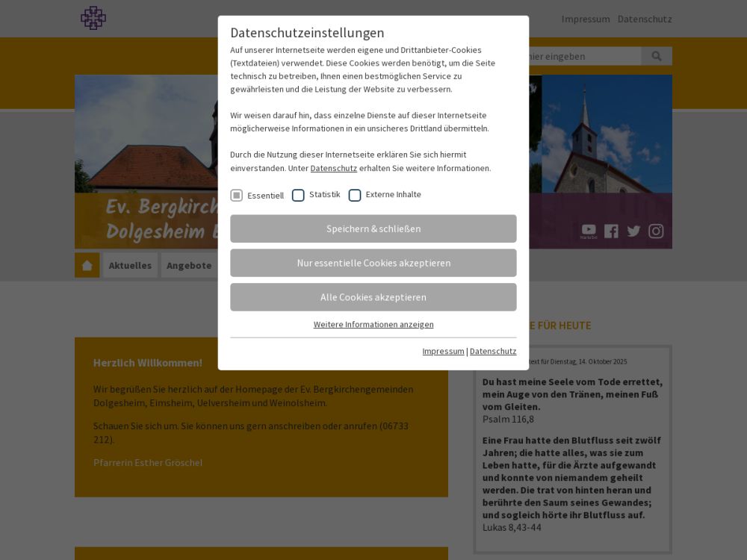Follow the Datenschutz link in dialog text
Screen dimensions: 747x560
click(333, 168)
